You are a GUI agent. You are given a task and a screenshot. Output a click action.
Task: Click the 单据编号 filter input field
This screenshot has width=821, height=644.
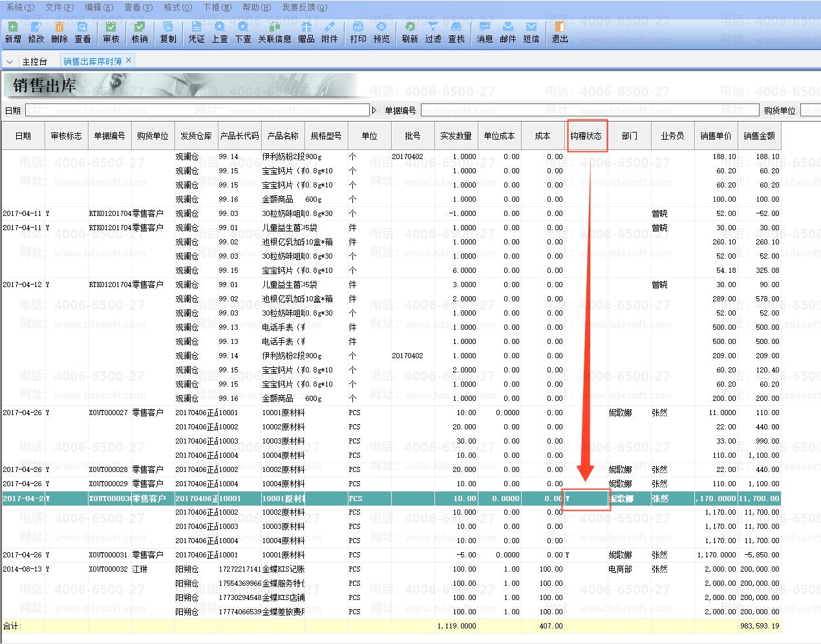point(588,111)
